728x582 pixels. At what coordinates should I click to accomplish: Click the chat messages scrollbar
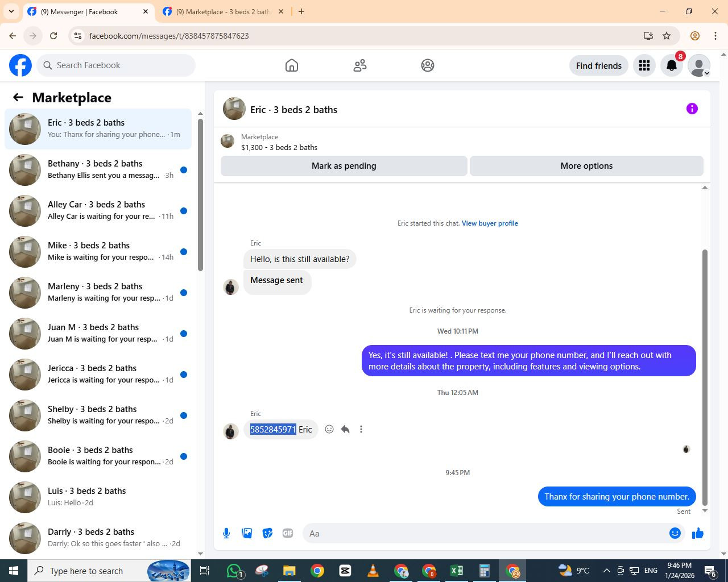point(705,377)
